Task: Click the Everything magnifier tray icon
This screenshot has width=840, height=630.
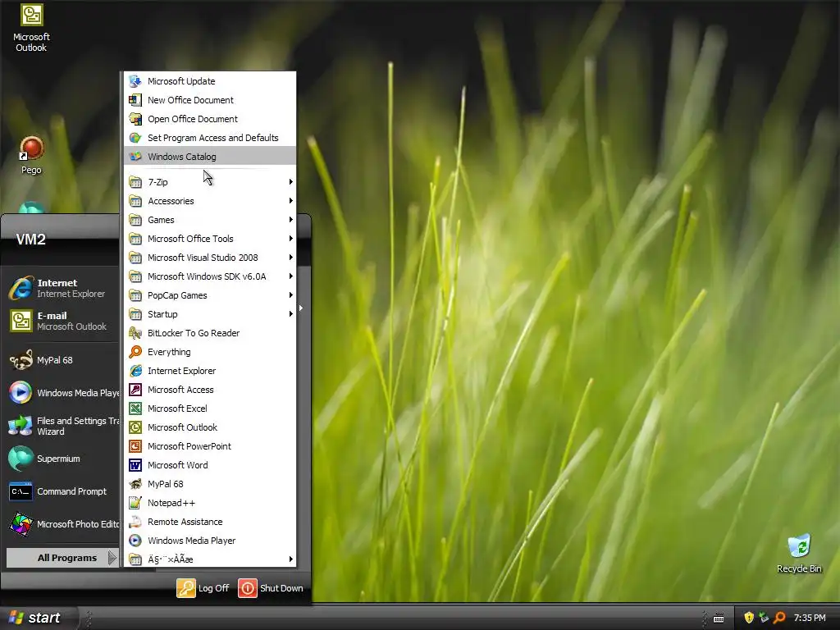Action: click(779, 618)
